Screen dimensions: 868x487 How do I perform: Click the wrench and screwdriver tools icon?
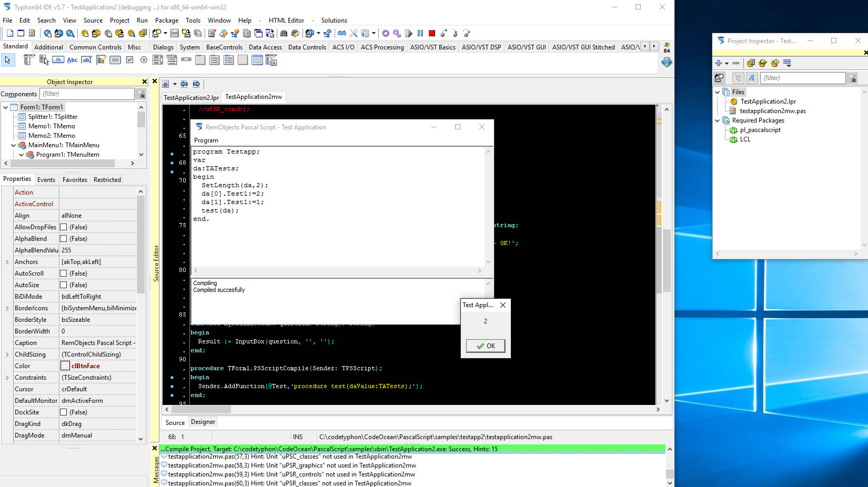pos(354,33)
